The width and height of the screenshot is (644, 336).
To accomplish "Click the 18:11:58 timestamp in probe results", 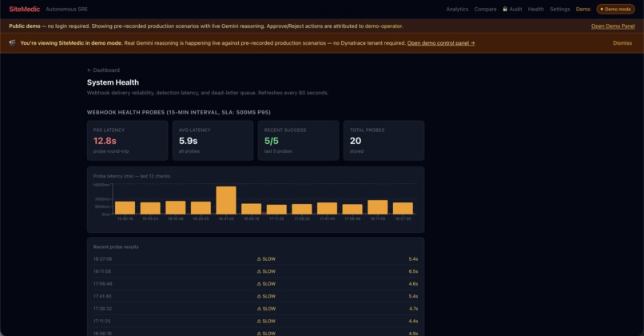I will [x=102, y=271].
